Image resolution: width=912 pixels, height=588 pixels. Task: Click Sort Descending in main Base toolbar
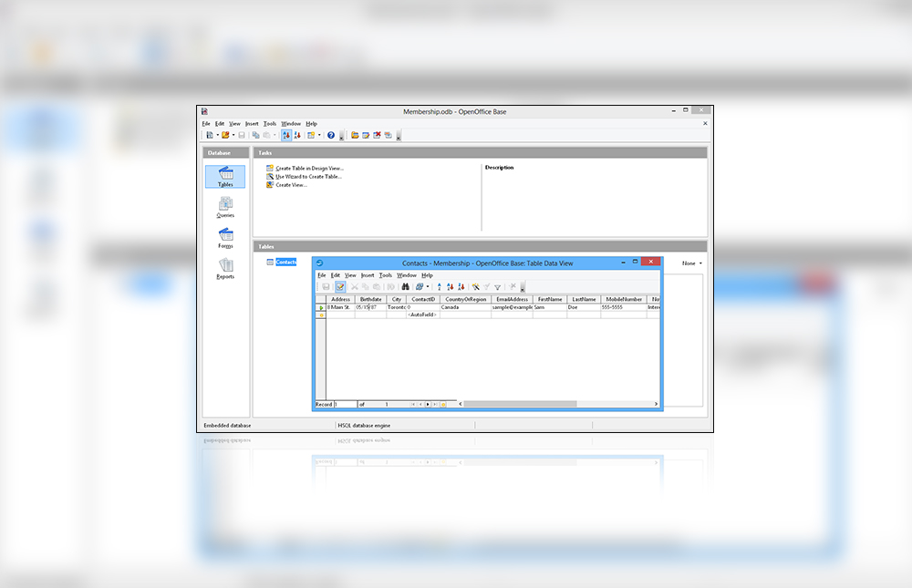point(297,135)
